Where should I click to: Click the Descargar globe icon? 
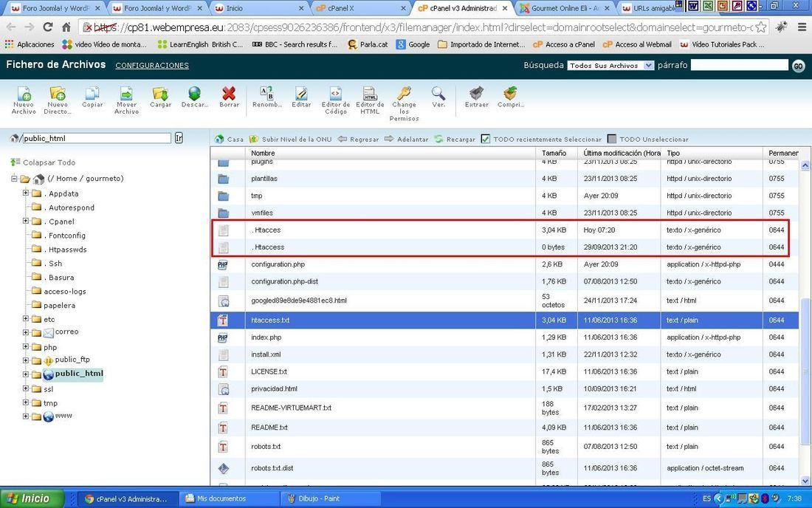pos(195,93)
